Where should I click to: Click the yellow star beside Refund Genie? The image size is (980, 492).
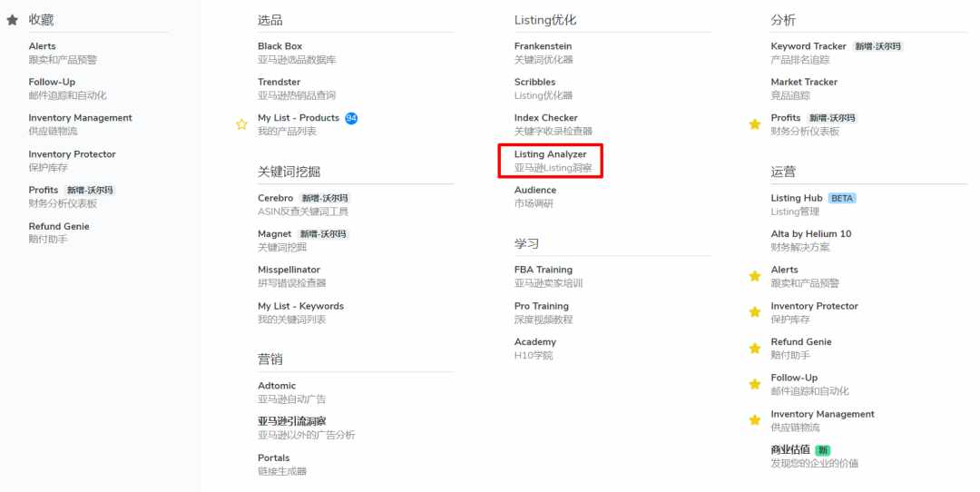pyautogui.click(x=754, y=349)
